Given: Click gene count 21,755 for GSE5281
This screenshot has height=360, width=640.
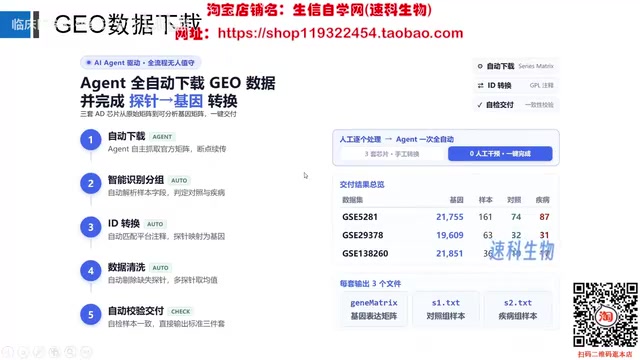Looking at the screenshot, I should [x=449, y=217].
